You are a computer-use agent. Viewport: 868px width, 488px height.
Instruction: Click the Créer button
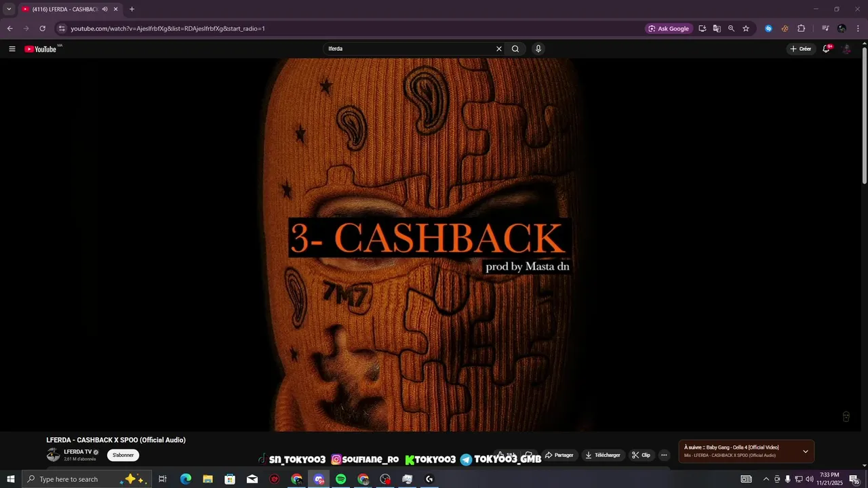(x=800, y=49)
